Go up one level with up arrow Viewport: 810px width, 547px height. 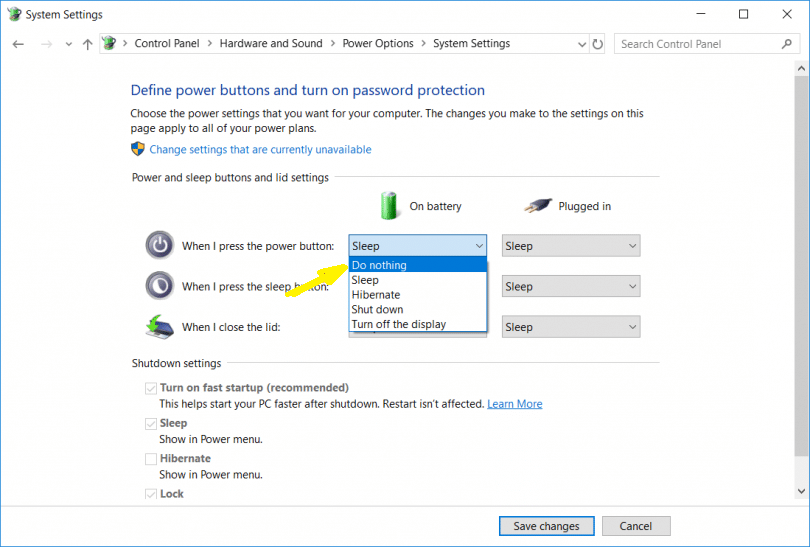point(87,44)
